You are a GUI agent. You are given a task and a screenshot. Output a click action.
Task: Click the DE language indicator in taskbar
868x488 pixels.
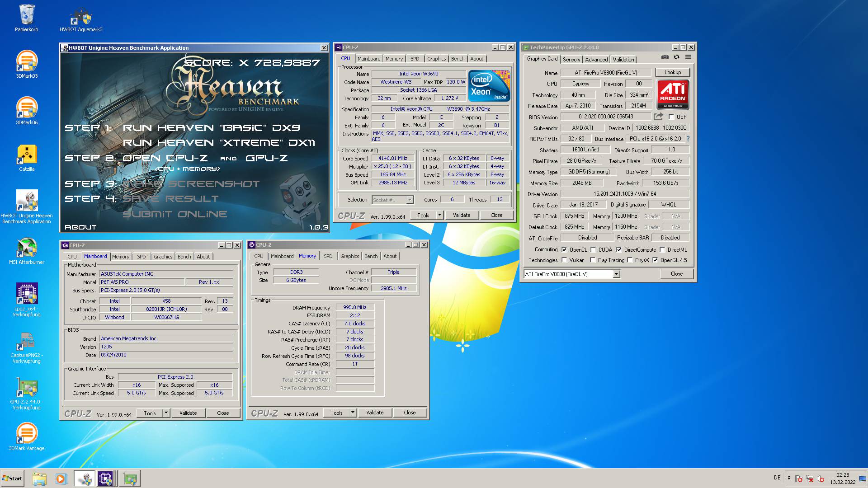(x=777, y=478)
